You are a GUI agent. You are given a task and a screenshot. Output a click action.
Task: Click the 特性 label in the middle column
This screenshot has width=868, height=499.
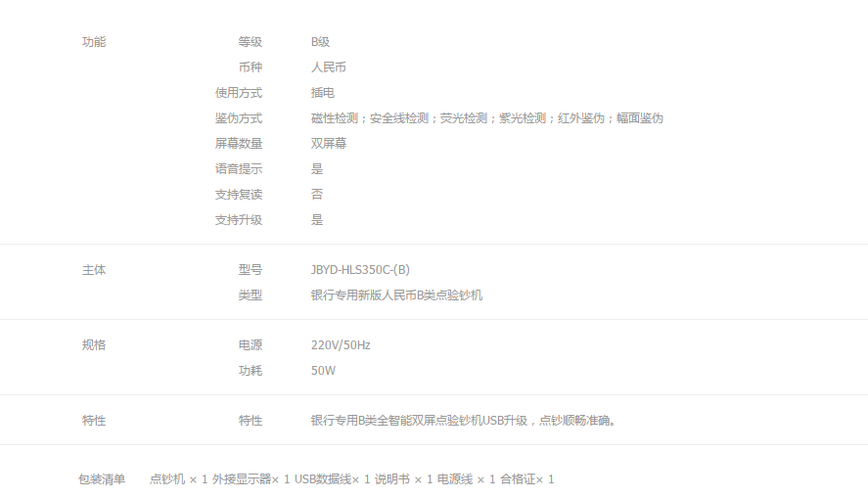[x=251, y=421]
